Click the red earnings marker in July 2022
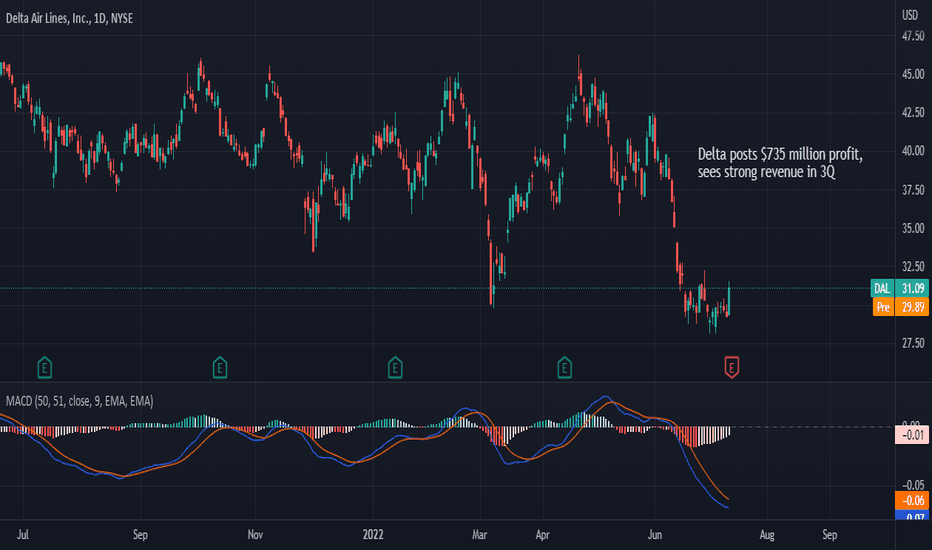 732,367
